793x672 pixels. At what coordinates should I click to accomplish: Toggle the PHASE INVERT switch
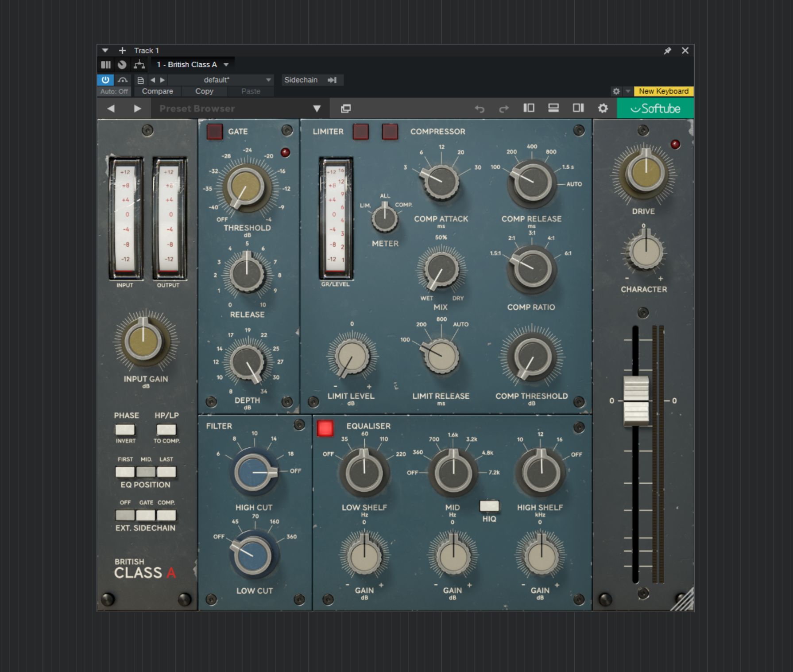coord(125,429)
